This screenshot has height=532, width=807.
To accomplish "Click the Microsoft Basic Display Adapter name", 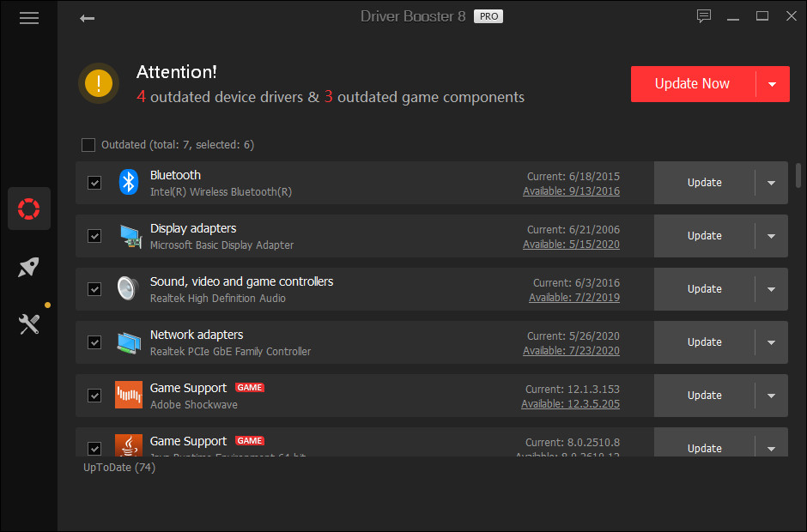I will (x=221, y=245).
